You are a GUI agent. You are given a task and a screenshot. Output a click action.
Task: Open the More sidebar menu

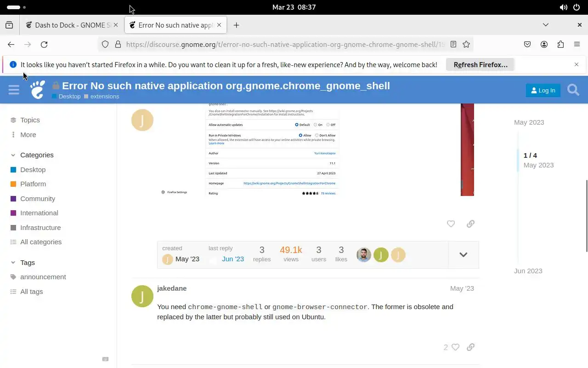23,135
